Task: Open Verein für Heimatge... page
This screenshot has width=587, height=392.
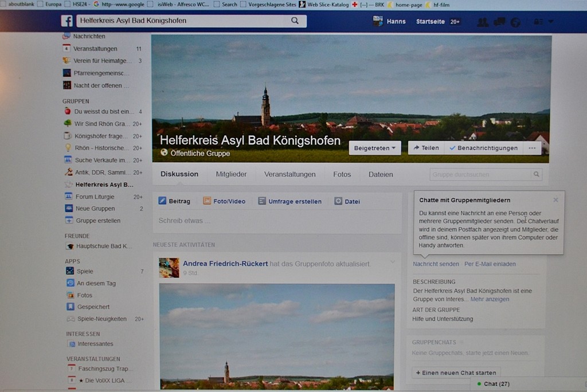Action: pyautogui.click(x=102, y=61)
